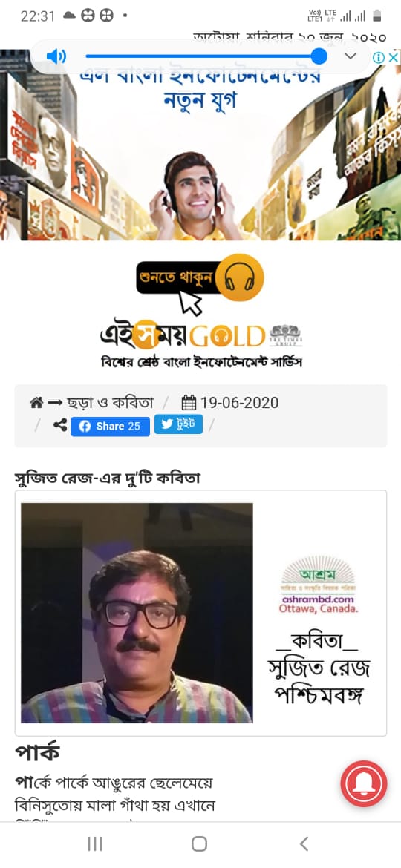Mute the media volume speaker icon
The image size is (401, 868).
(x=56, y=56)
